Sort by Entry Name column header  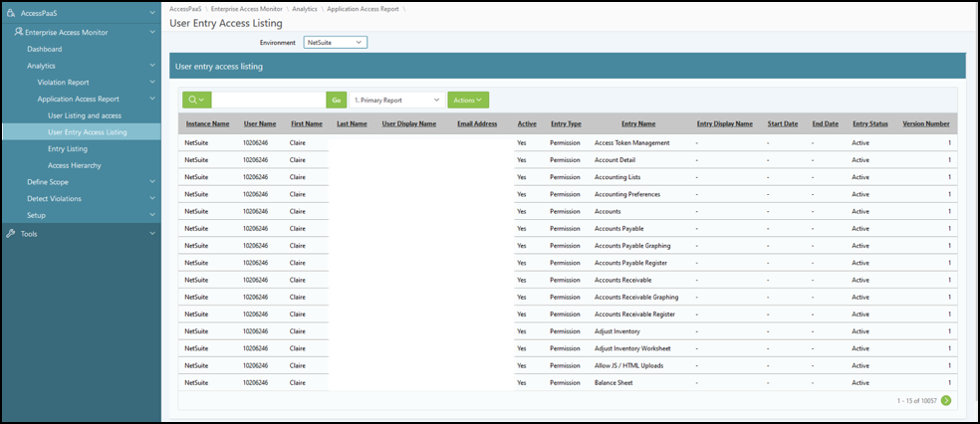(x=638, y=123)
